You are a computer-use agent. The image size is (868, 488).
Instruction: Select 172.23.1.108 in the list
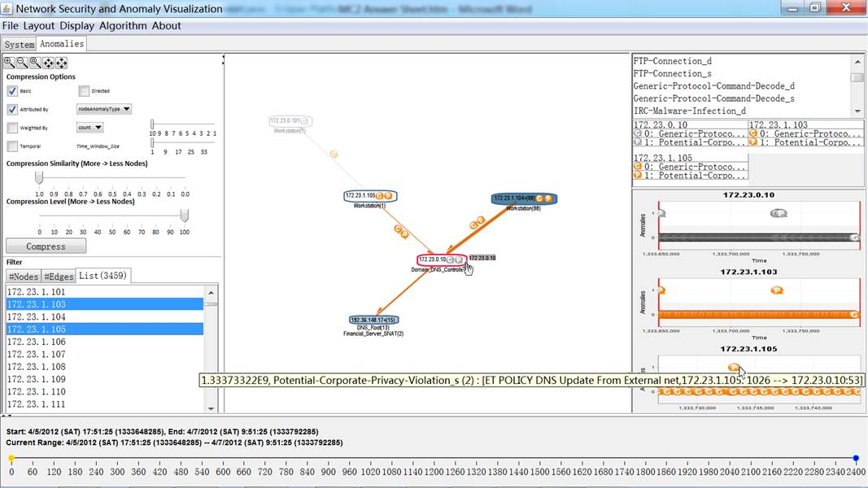105,366
